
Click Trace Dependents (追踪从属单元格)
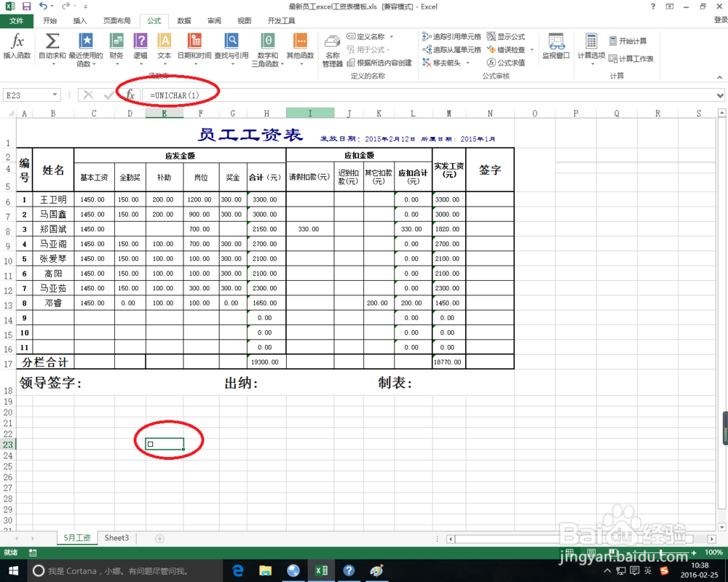pos(452,49)
